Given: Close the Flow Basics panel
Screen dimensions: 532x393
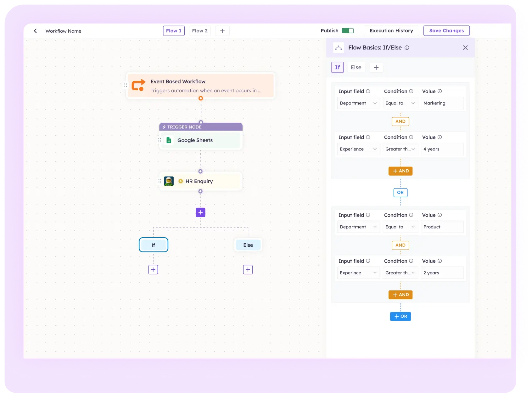Looking at the screenshot, I should click(x=465, y=48).
